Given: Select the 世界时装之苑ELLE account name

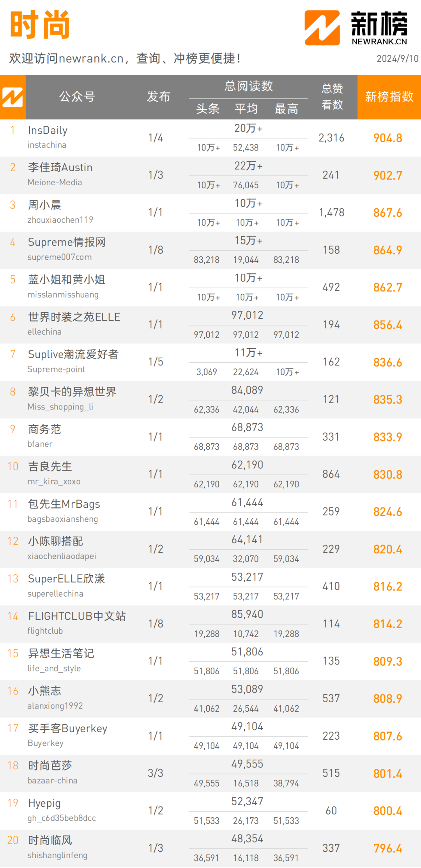Looking at the screenshot, I should coord(74,317).
